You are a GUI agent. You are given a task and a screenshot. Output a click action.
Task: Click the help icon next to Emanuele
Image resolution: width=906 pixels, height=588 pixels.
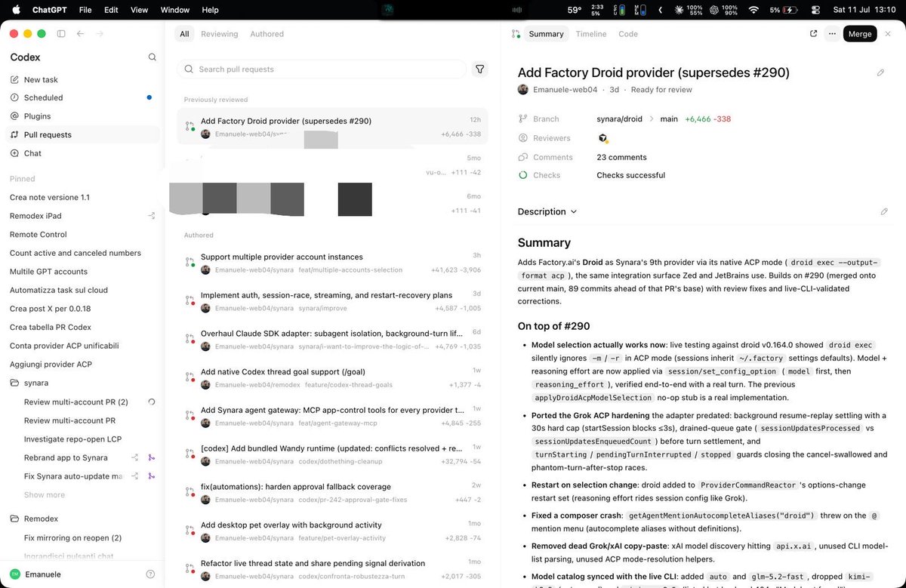tap(150, 574)
